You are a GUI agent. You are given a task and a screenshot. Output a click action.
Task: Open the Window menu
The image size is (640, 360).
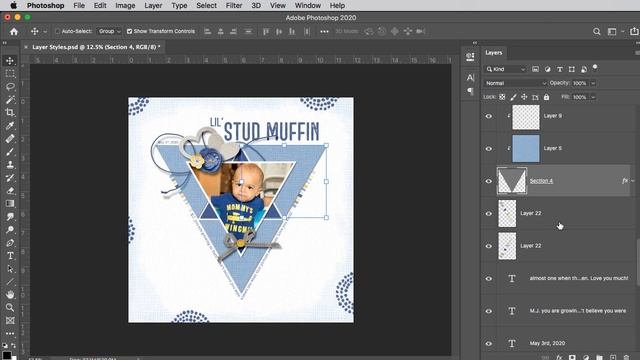click(x=308, y=6)
